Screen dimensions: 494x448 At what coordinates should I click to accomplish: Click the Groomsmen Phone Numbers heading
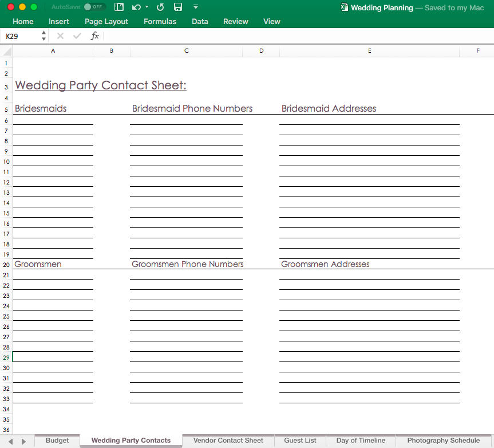187,264
